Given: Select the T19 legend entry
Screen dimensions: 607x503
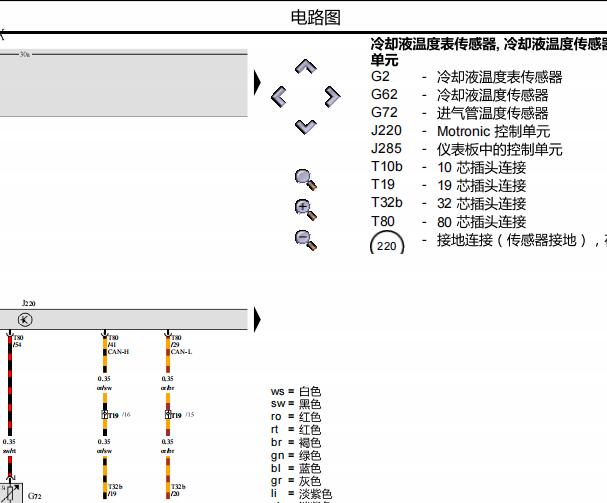Looking at the screenshot, I should tap(448, 185).
